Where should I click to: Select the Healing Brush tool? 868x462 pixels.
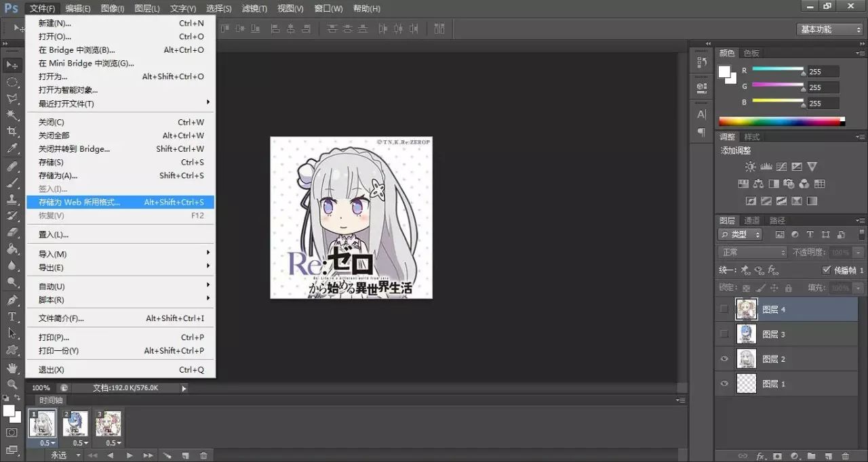coord(12,167)
